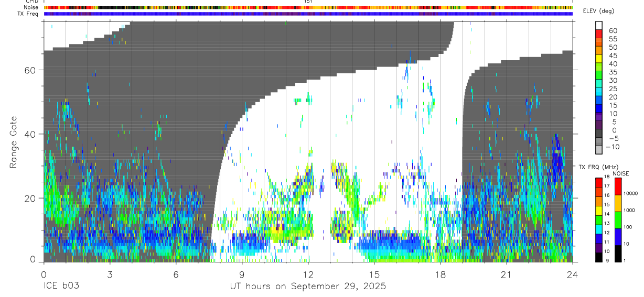Click x-axis tick label 18
The image size is (644, 297).
pos(440,274)
